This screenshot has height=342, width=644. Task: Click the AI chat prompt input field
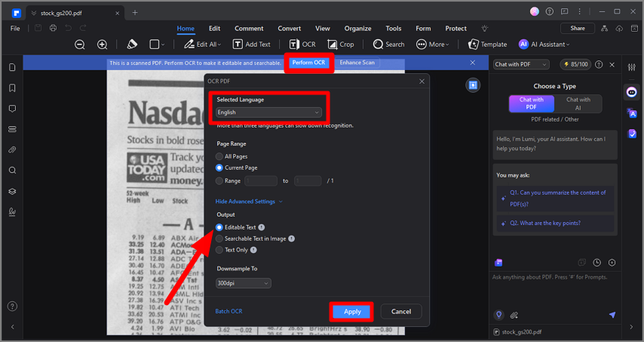[555, 290]
